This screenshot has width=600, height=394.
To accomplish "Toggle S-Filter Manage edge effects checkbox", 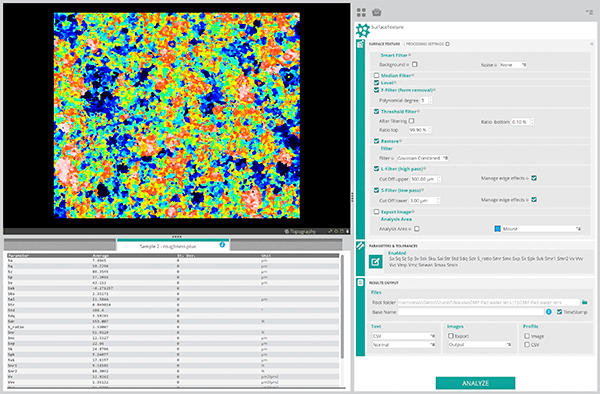I will [534, 199].
